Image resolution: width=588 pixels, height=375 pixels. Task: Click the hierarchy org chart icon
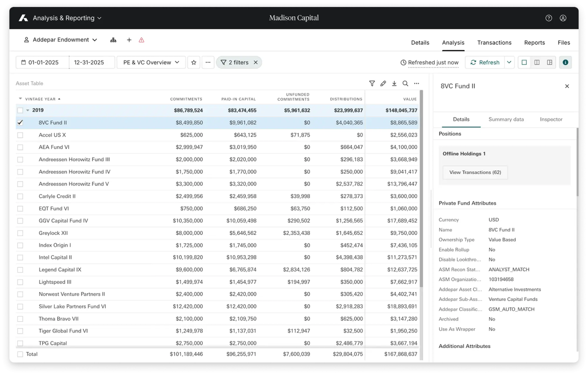pos(113,40)
